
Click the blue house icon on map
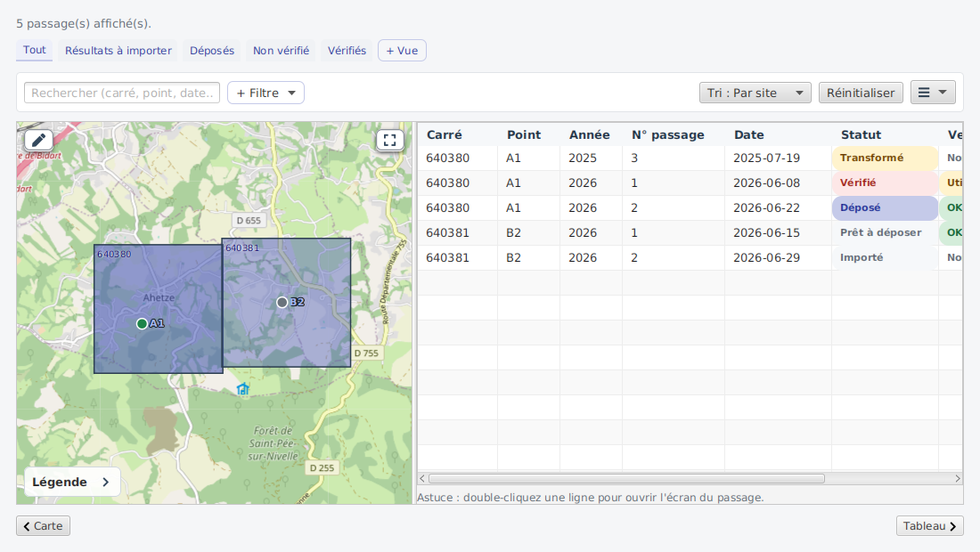point(243,390)
